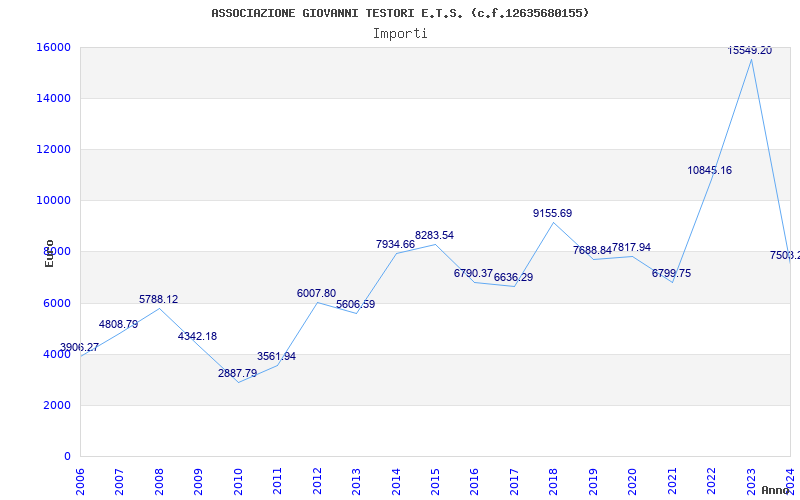
Task: Click the 10000 y-axis tick label
Action: click(x=54, y=200)
